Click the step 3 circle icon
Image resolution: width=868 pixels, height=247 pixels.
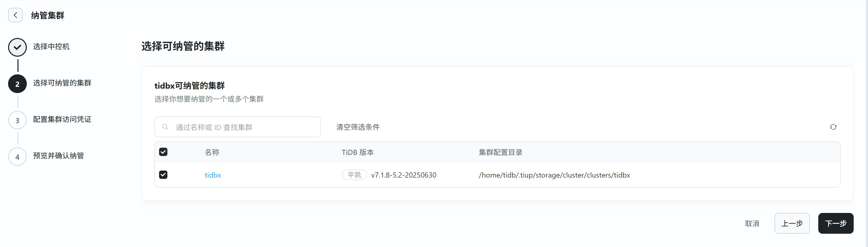(17, 120)
